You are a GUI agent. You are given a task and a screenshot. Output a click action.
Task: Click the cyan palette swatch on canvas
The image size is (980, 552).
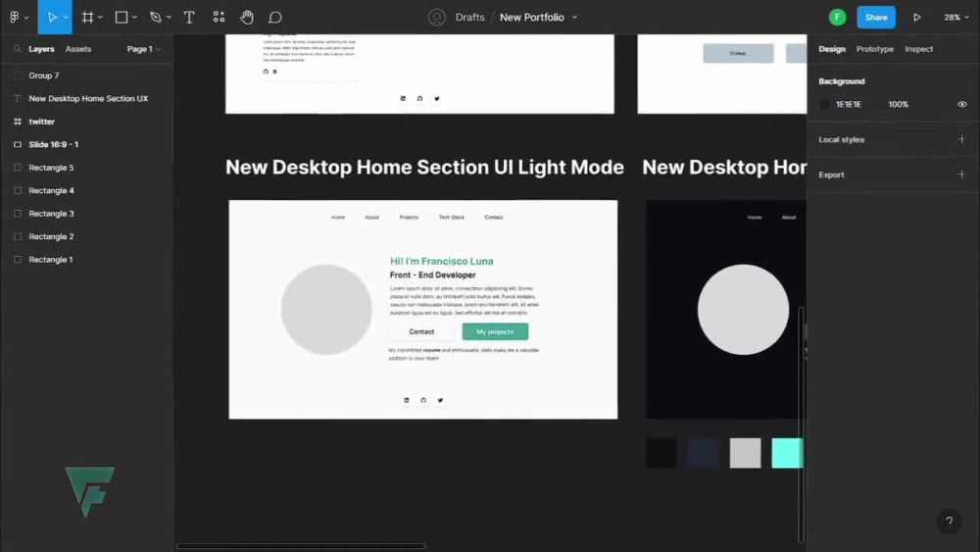787,453
